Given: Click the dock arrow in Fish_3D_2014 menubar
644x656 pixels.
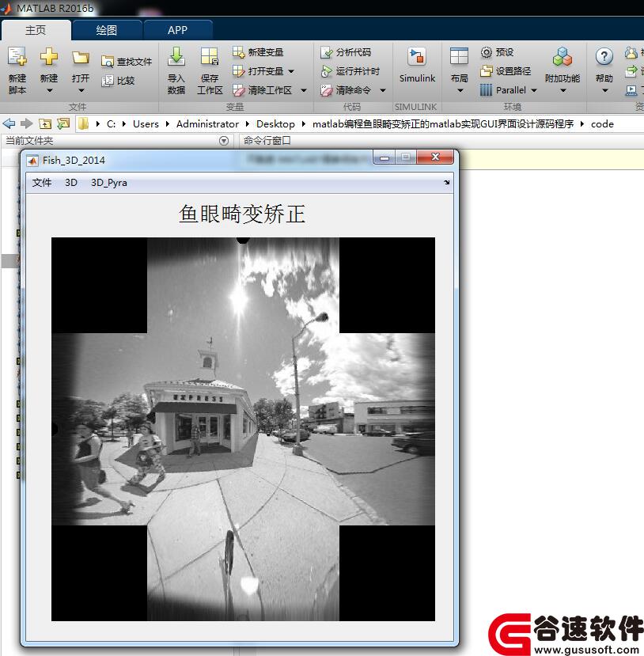Looking at the screenshot, I should (447, 183).
